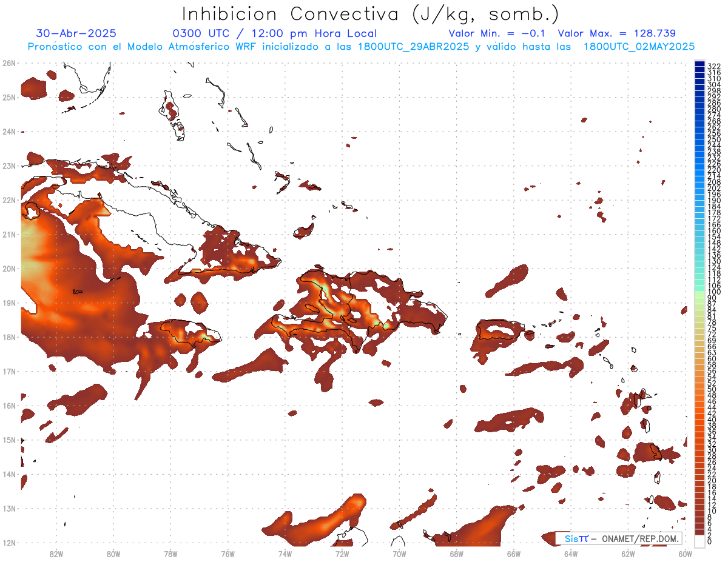
Task: Click the 15N latitude label
Action: pyautogui.click(x=9, y=440)
